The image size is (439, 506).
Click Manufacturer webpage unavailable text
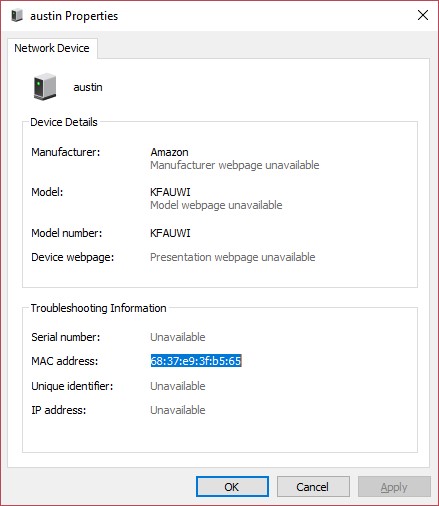pyautogui.click(x=235, y=165)
